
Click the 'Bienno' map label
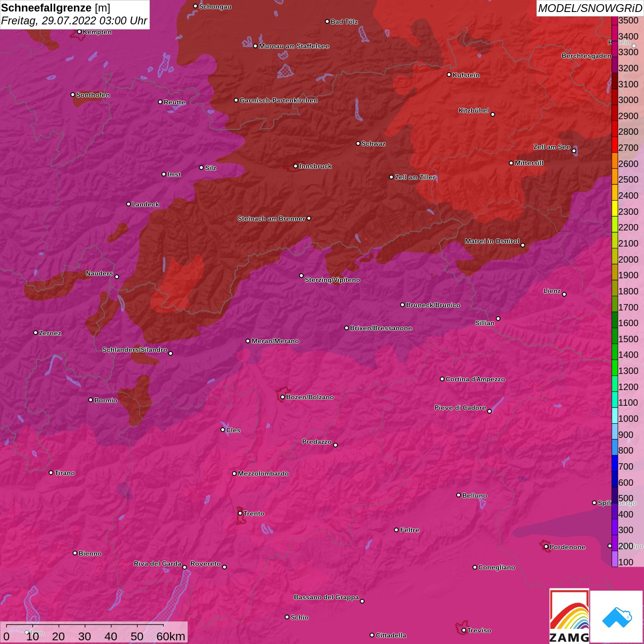[x=90, y=553]
